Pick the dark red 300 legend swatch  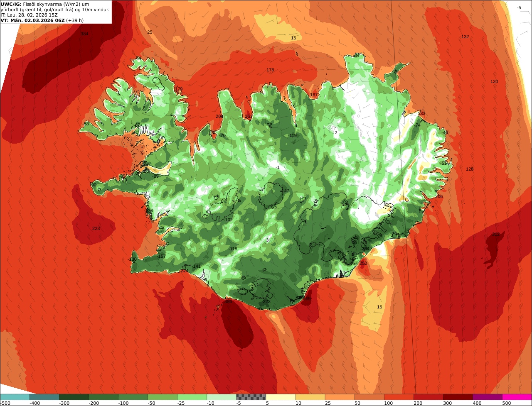[x=458, y=396]
